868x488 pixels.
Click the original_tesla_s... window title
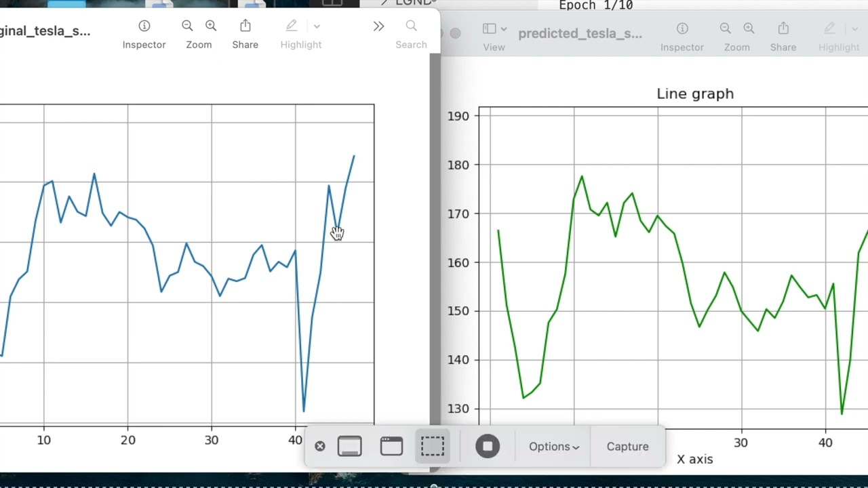(x=45, y=30)
